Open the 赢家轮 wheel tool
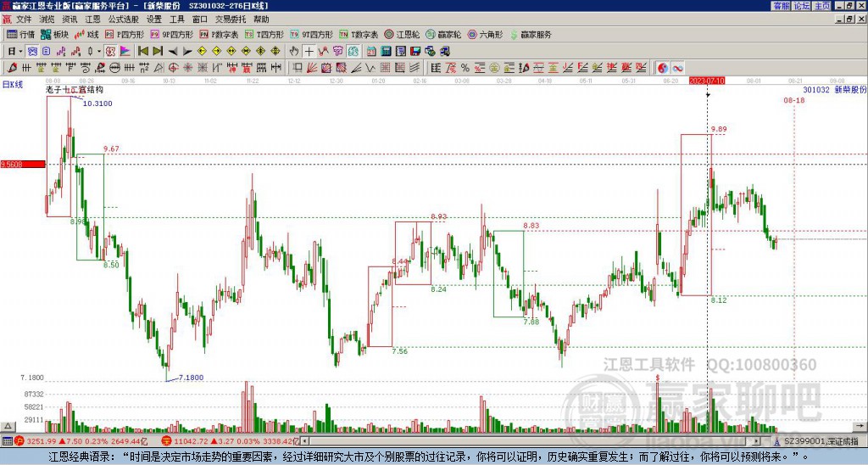Screen dimensions: 868x465 443,34
